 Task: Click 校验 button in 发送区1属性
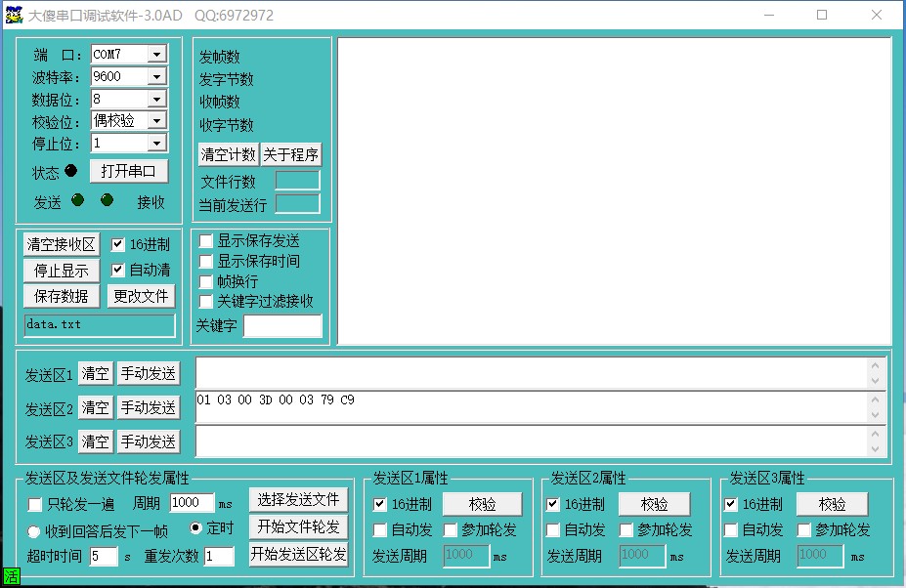tap(483, 504)
